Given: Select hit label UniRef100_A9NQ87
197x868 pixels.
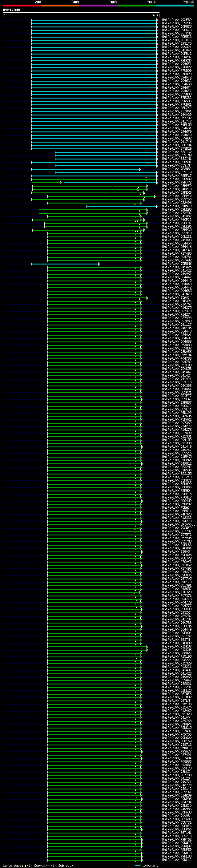Looking at the screenshot, I should coord(177,846).
